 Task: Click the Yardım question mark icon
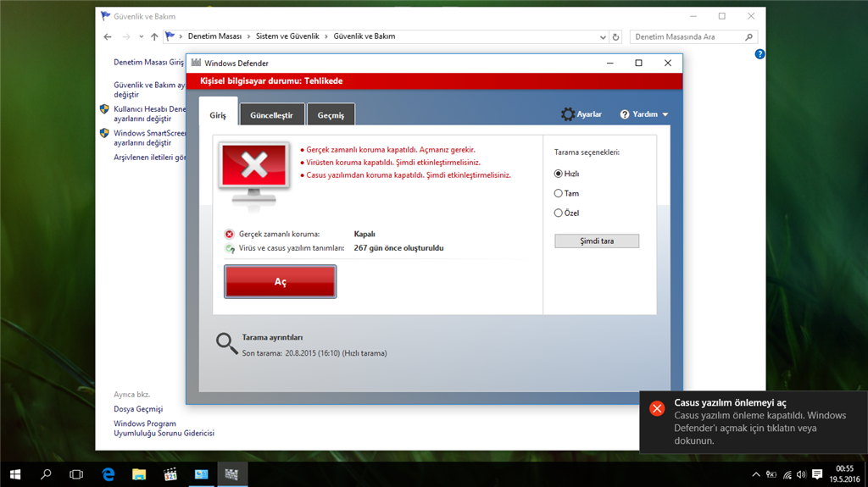tap(625, 114)
